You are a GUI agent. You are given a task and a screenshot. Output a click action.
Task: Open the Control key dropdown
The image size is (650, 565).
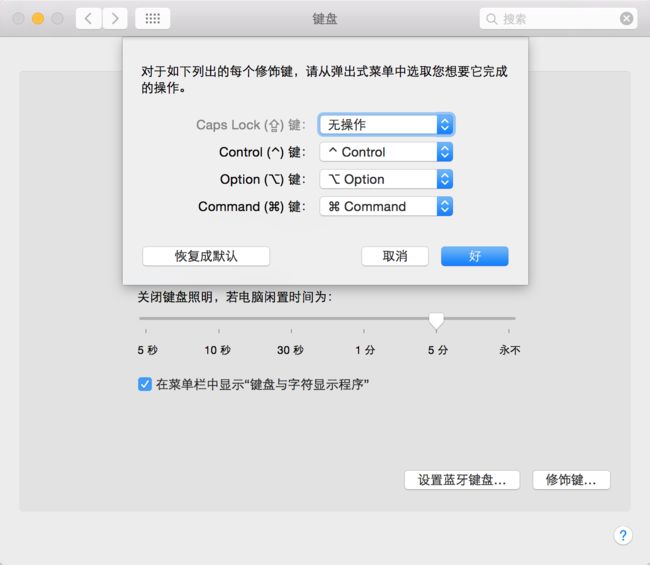click(x=386, y=152)
